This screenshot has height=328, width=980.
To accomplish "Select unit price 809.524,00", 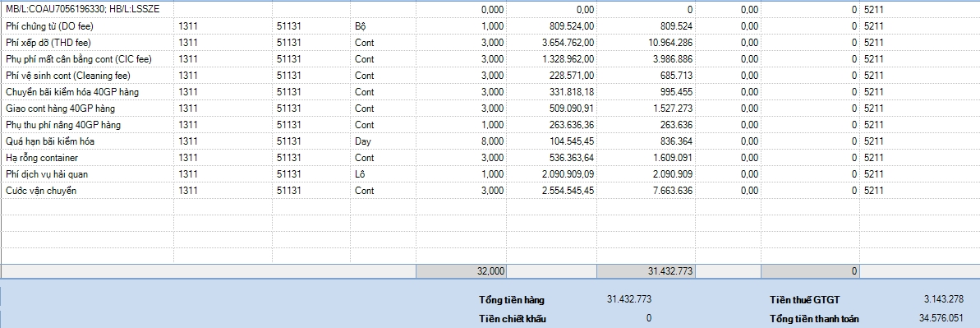I will 551,26.
